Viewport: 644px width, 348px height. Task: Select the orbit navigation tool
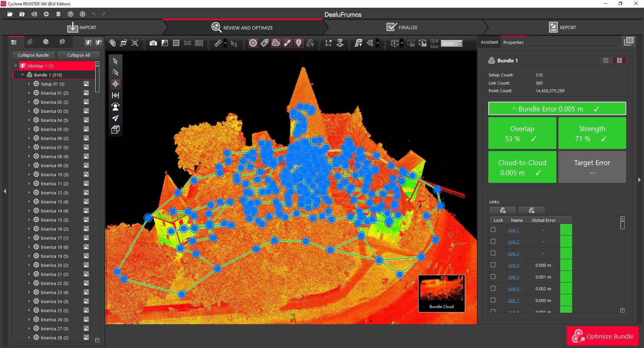[115, 84]
